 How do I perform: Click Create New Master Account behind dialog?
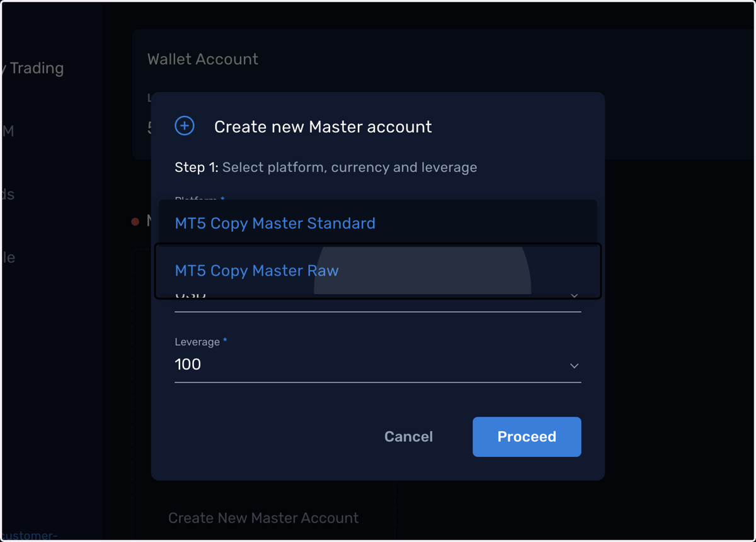pyautogui.click(x=263, y=518)
